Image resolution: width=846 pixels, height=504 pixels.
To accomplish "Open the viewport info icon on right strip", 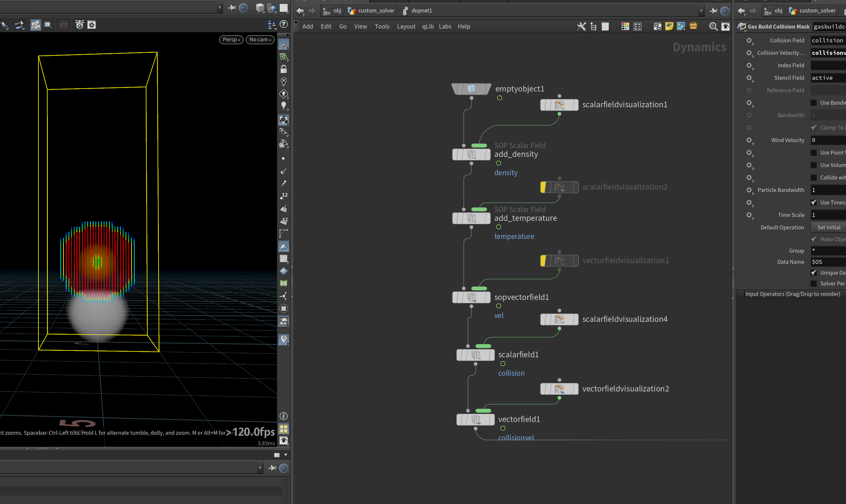I will (284, 416).
